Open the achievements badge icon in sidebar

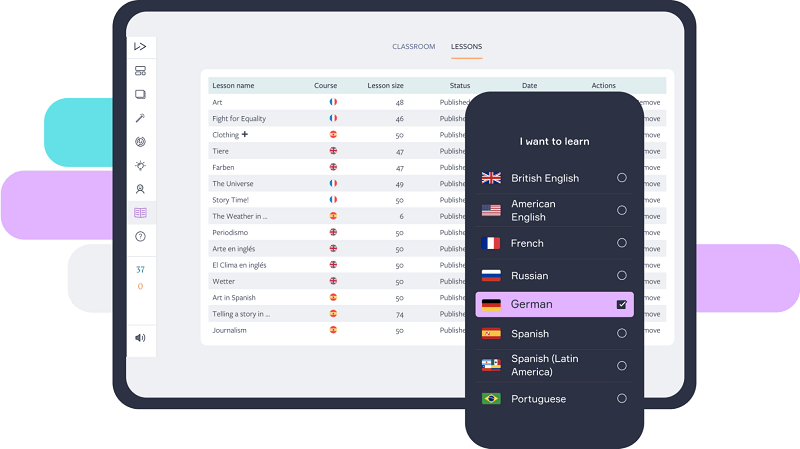(140, 189)
